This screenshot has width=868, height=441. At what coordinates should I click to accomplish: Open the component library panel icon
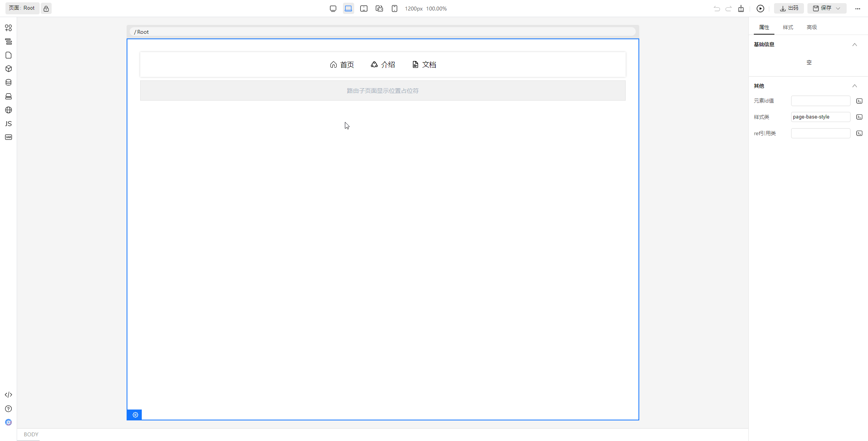[x=9, y=28]
